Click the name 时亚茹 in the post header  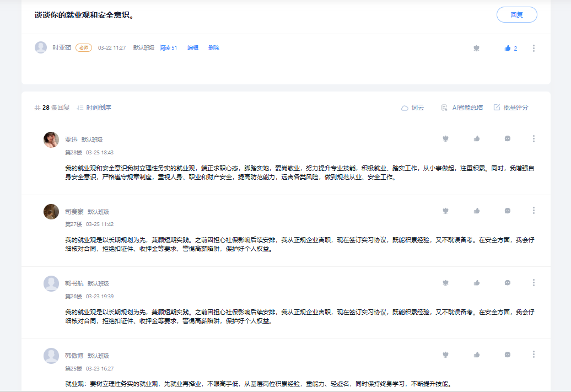pos(62,48)
